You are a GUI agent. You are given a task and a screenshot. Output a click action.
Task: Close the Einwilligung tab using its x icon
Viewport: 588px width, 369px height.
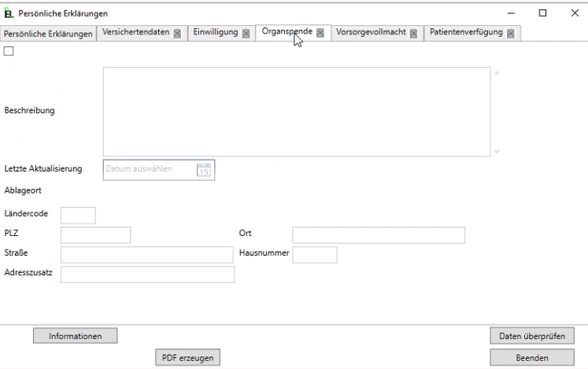pyautogui.click(x=246, y=33)
